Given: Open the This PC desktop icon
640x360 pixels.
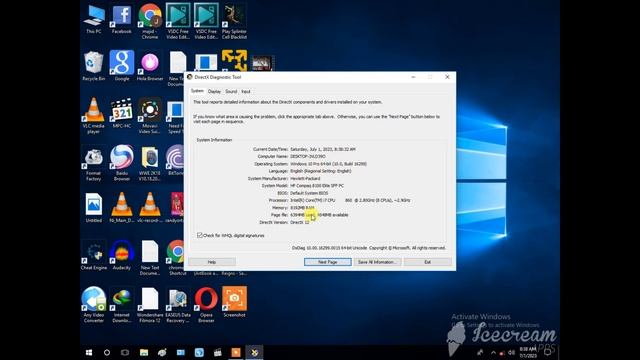Looking at the screenshot, I should [x=94, y=20].
